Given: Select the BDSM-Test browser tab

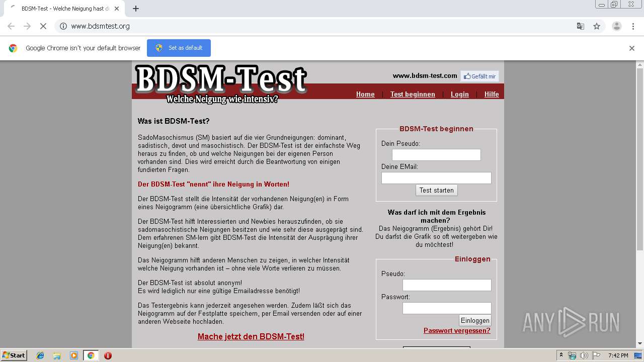Looking at the screenshot, I should click(x=65, y=9).
